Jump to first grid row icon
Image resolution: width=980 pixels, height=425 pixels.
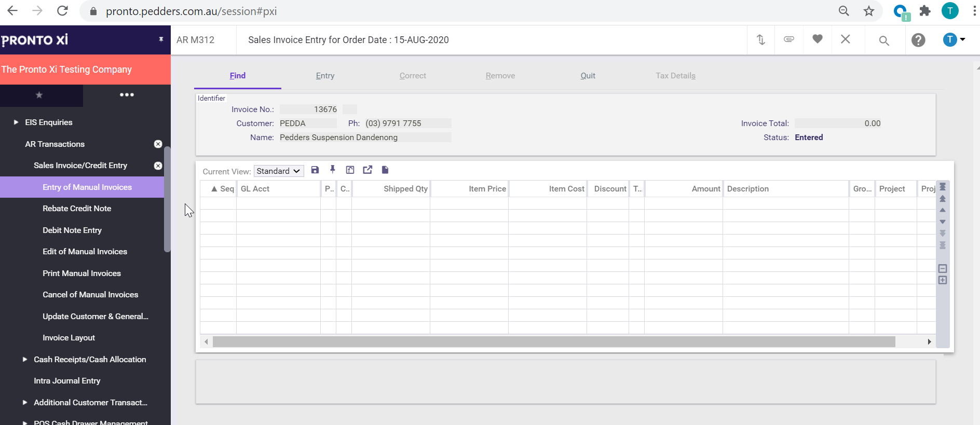(943, 187)
